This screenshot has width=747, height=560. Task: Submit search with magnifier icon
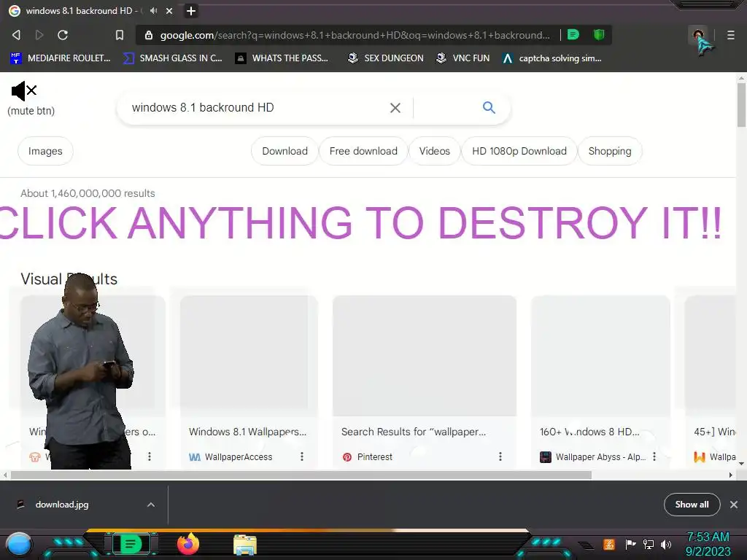point(489,108)
